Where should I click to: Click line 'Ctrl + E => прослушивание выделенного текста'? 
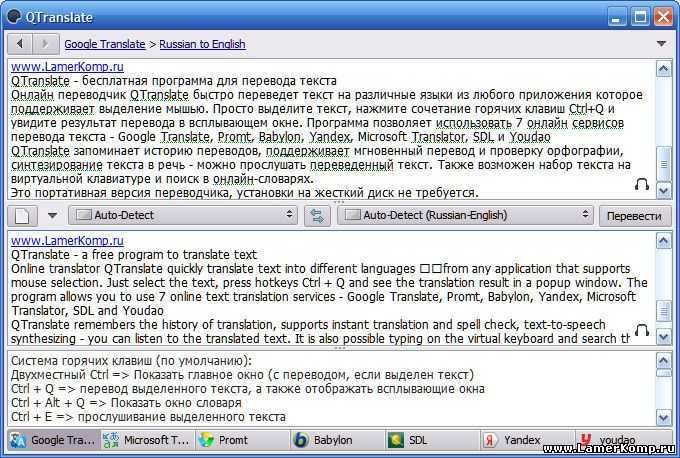click(x=148, y=417)
